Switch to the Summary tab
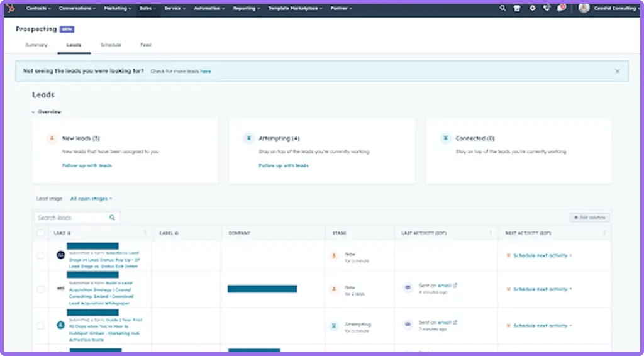The height and width of the screenshot is (356, 644). (x=36, y=45)
